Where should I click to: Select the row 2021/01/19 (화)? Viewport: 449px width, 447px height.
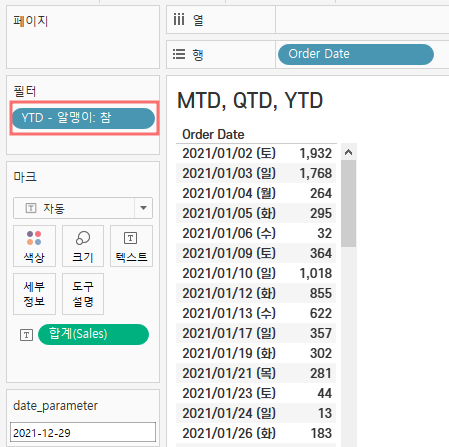[256, 353]
